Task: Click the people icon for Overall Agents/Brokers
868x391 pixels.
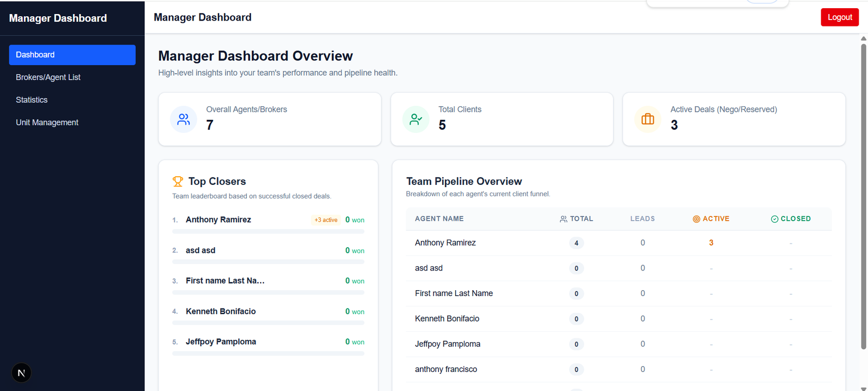Action: coord(183,119)
